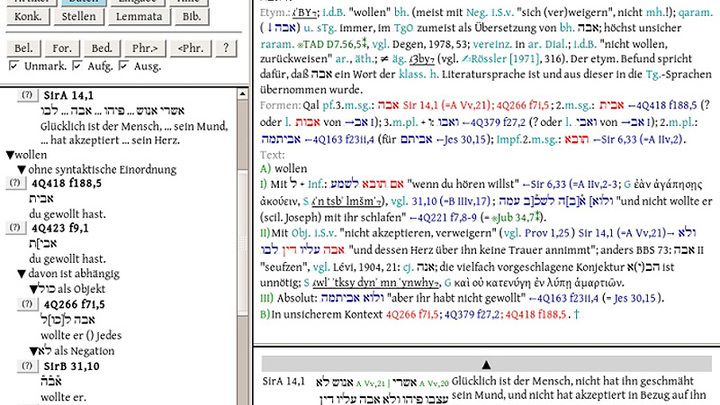The width and height of the screenshot is (720, 405).
Task: Select '4Q423 f9,1' heading in results list
Action: [60, 228]
